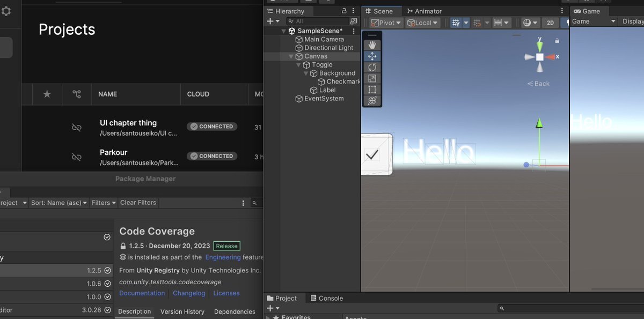Open the Hierarchy panel kebab menu
The width and height of the screenshot is (644, 319).
click(354, 11)
